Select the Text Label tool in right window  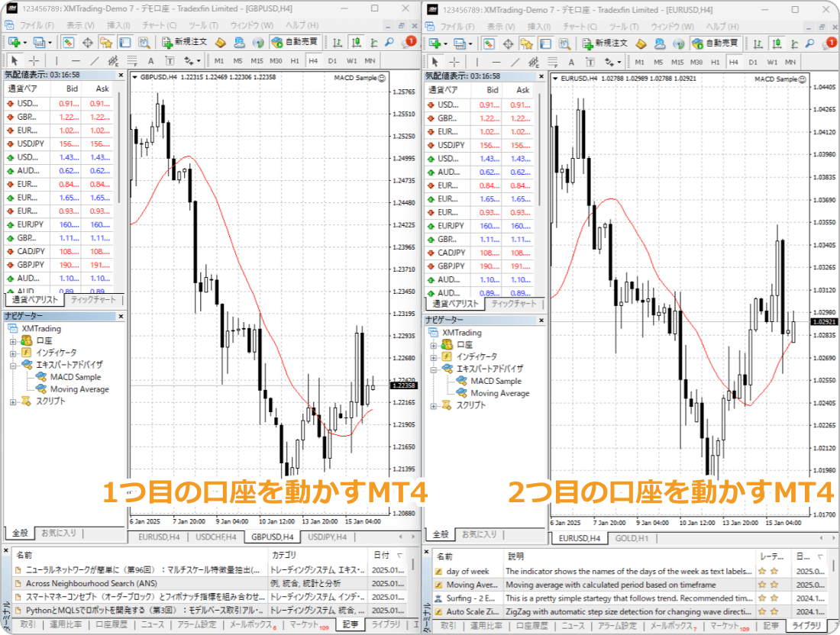click(590, 62)
